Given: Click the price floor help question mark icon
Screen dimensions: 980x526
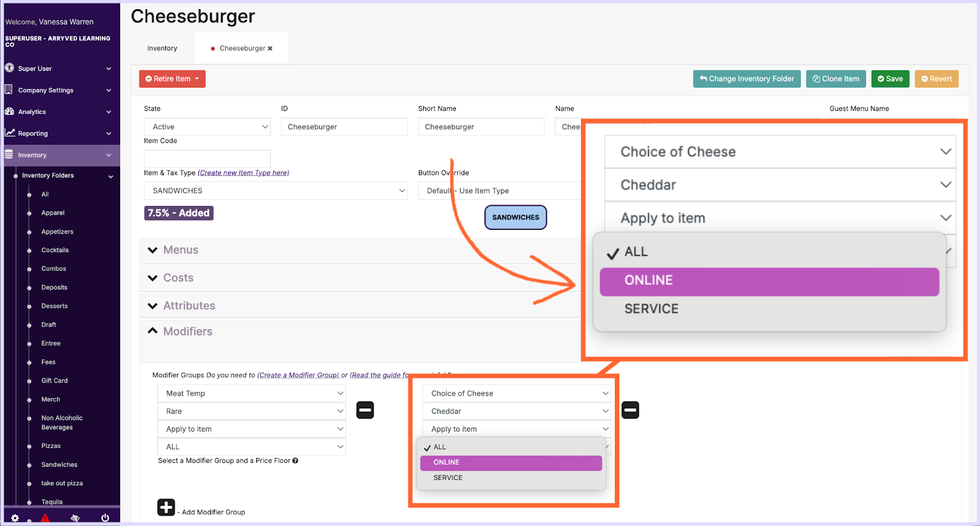Looking at the screenshot, I should [295, 461].
